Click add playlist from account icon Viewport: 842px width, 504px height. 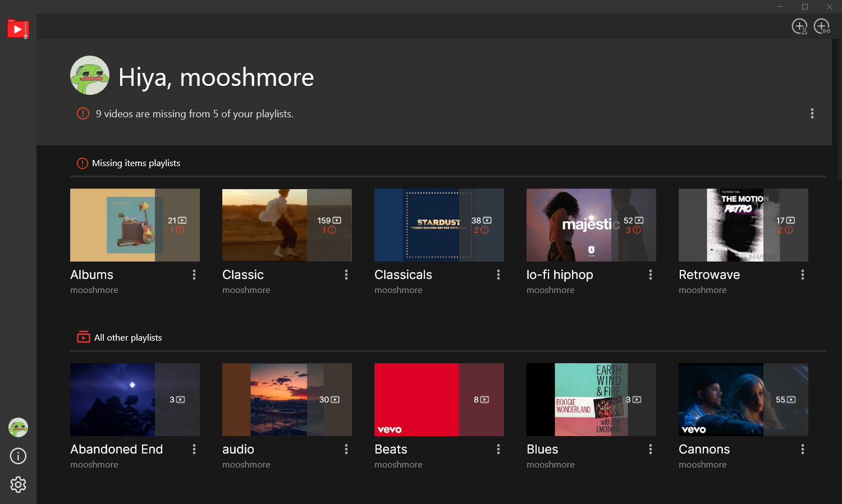coord(799,26)
